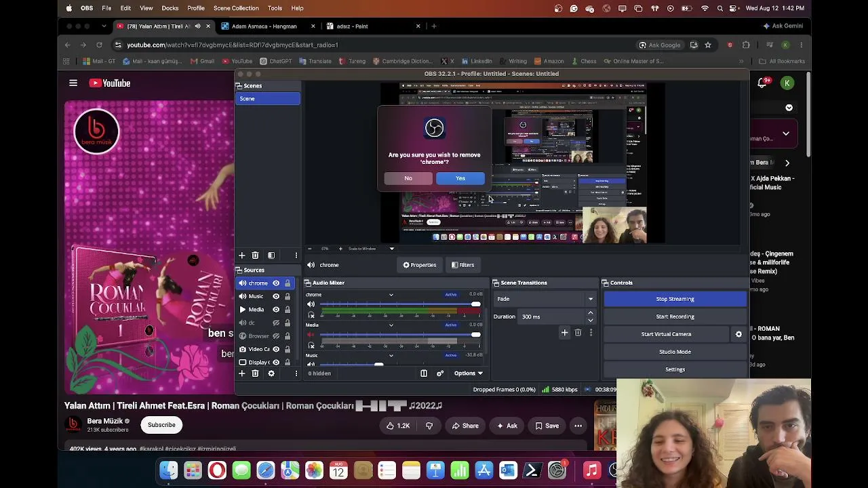
Task: Expand Music track menu in Audio Mixer
Action: (x=391, y=355)
